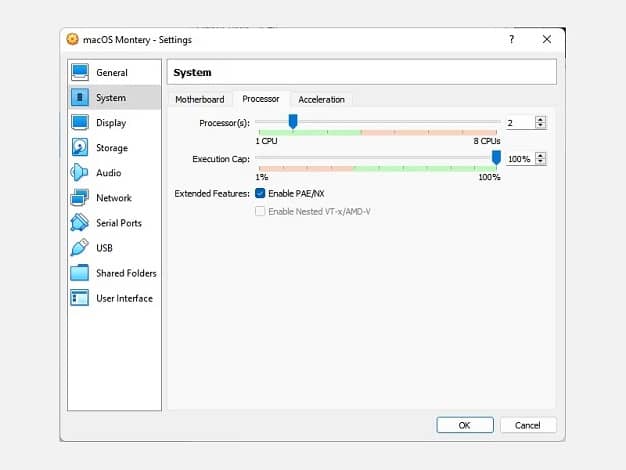Disable the Enable PAE/NX checkbox
The image size is (626, 470).
[260, 194]
